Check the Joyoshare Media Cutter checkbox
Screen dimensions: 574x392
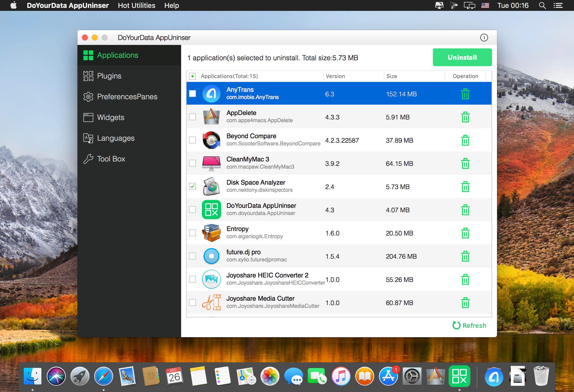[192, 303]
